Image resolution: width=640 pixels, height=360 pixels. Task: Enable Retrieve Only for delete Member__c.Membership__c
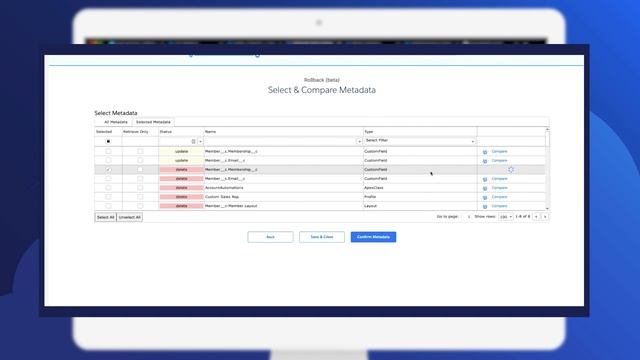pos(140,169)
